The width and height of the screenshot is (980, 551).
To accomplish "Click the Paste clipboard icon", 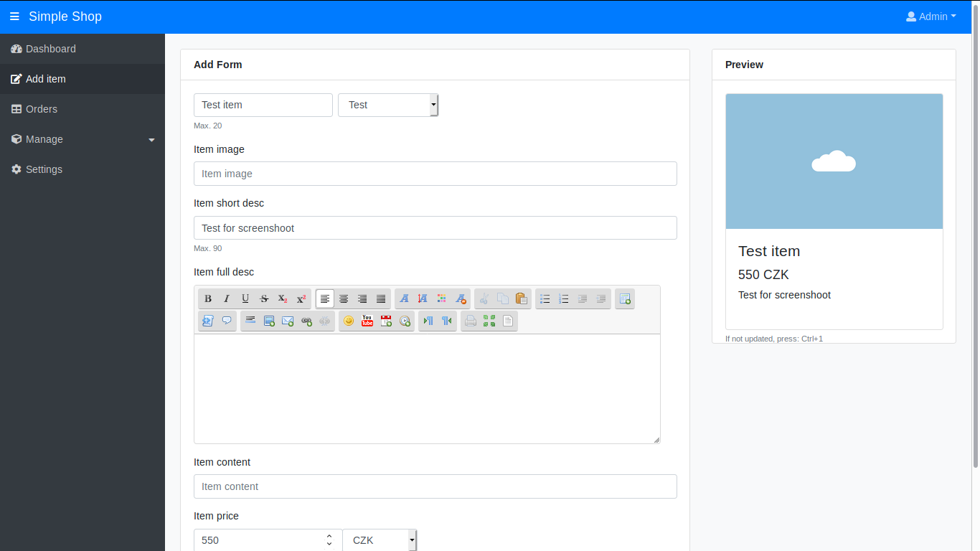I will 522,298.
